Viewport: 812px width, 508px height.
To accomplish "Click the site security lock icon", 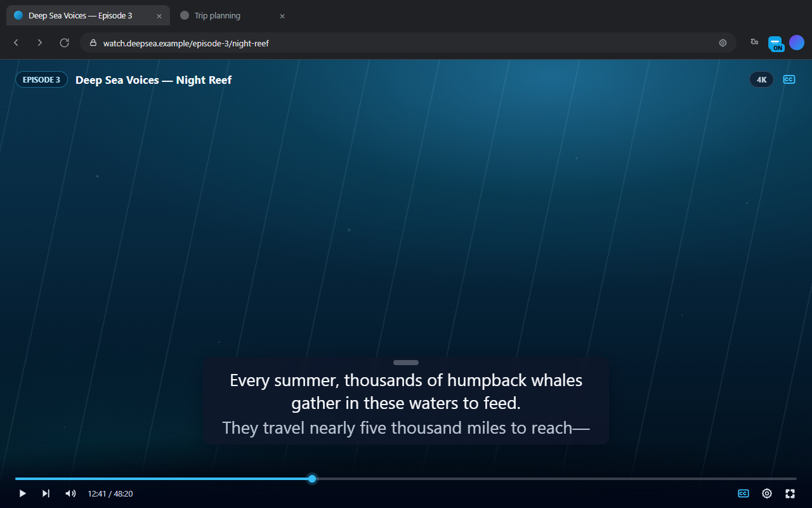I will (93, 43).
